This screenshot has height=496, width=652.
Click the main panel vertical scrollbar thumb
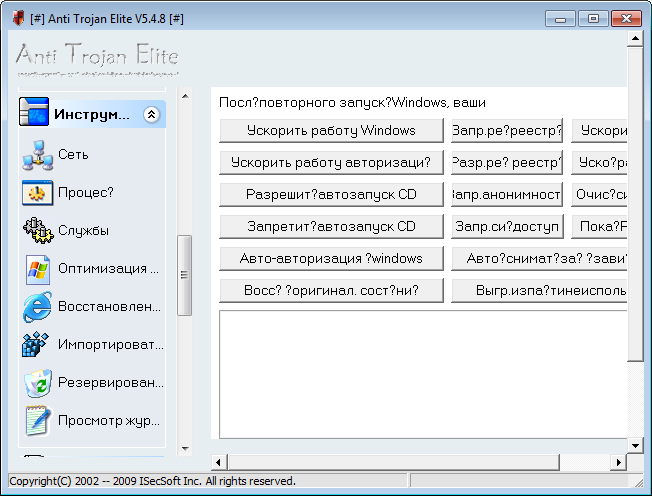coord(635,204)
